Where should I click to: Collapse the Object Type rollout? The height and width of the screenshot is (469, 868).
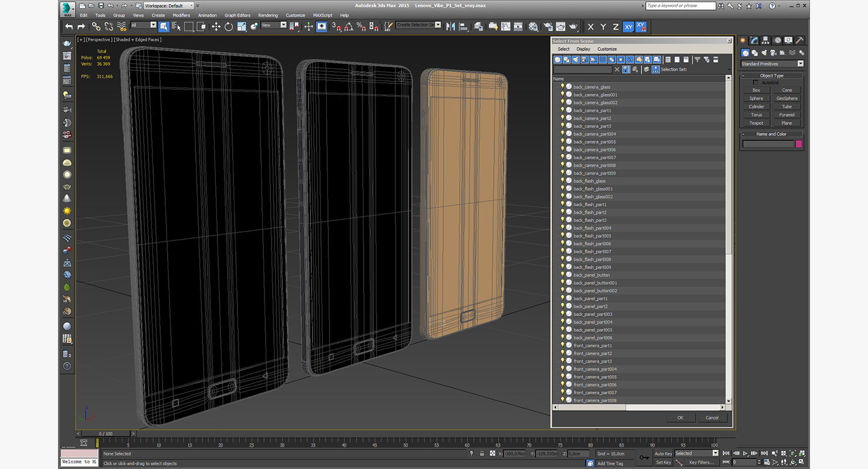click(x=771, y=76)
